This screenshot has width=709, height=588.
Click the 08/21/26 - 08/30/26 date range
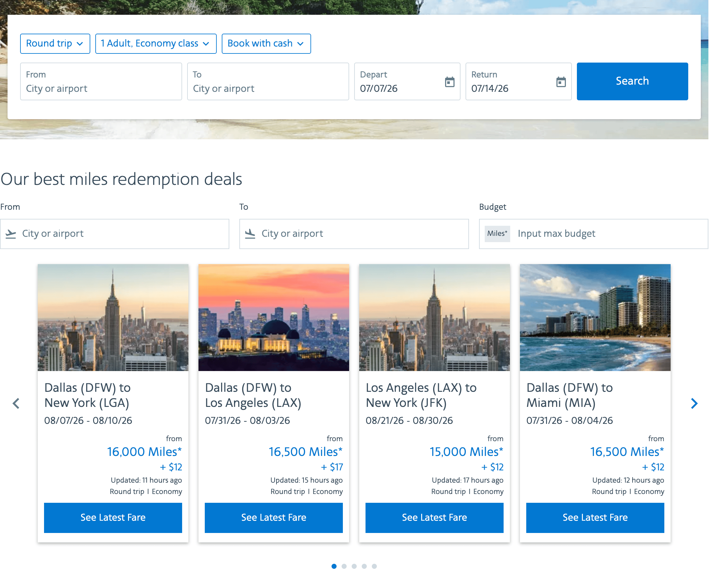click(x=409, y=421)
